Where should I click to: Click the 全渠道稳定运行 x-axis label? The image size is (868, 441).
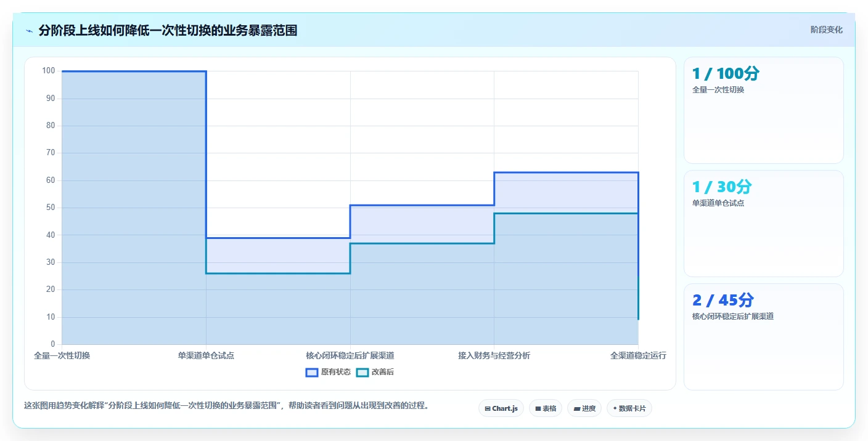coord(638,355)
